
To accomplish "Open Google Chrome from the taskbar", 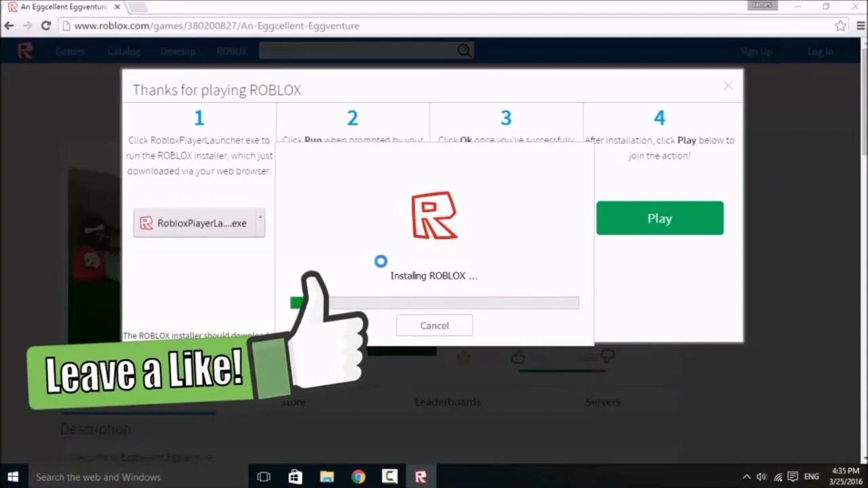I will [x=358, y=476].
